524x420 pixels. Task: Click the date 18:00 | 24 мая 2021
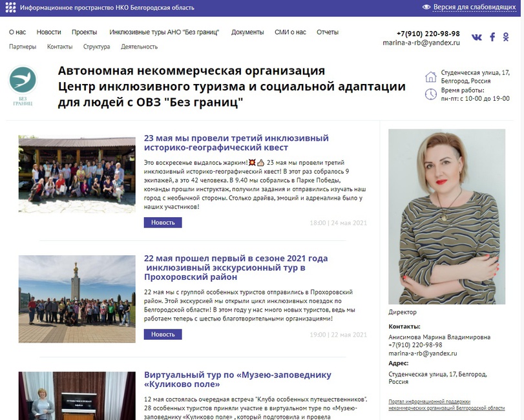coord(338,223)
